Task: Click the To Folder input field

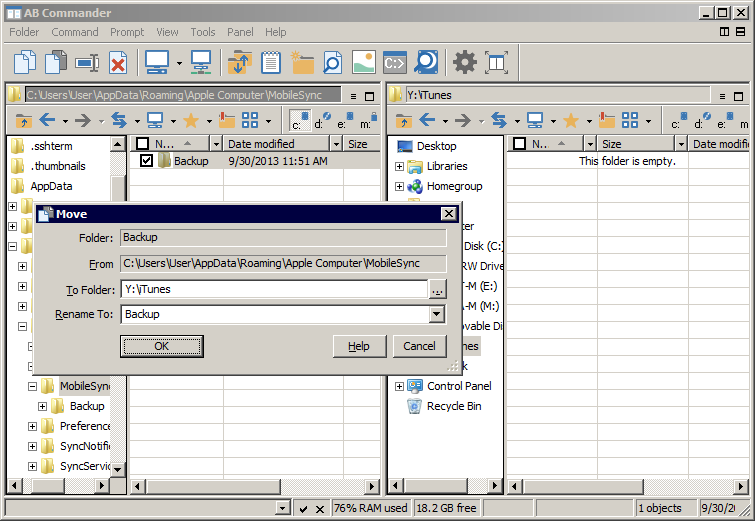Action: pos(274,289)
